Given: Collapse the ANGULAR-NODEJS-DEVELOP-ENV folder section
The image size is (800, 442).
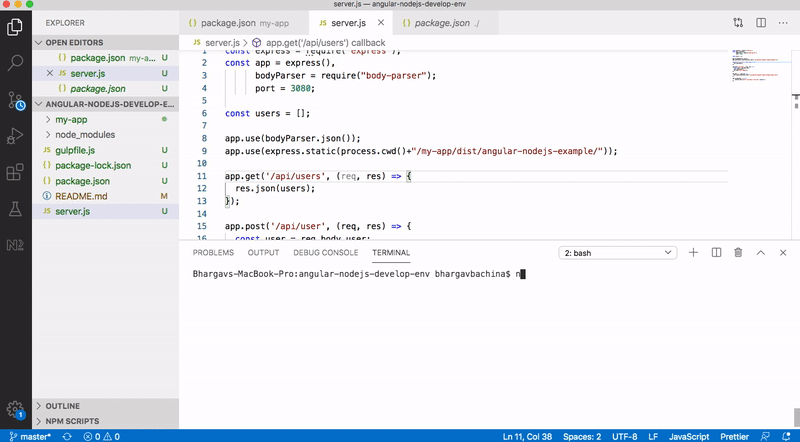Looking at the screenshot, I should click(x=106, y=104).
